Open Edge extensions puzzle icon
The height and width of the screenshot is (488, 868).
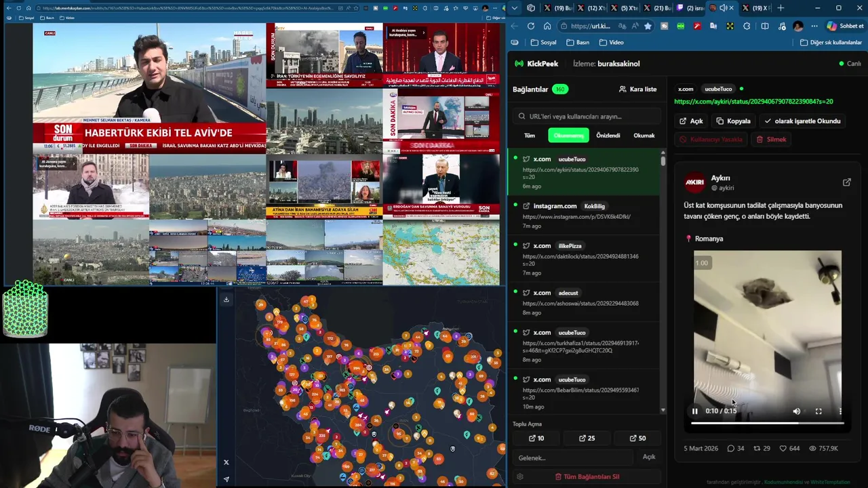click(x=747, y=26)
